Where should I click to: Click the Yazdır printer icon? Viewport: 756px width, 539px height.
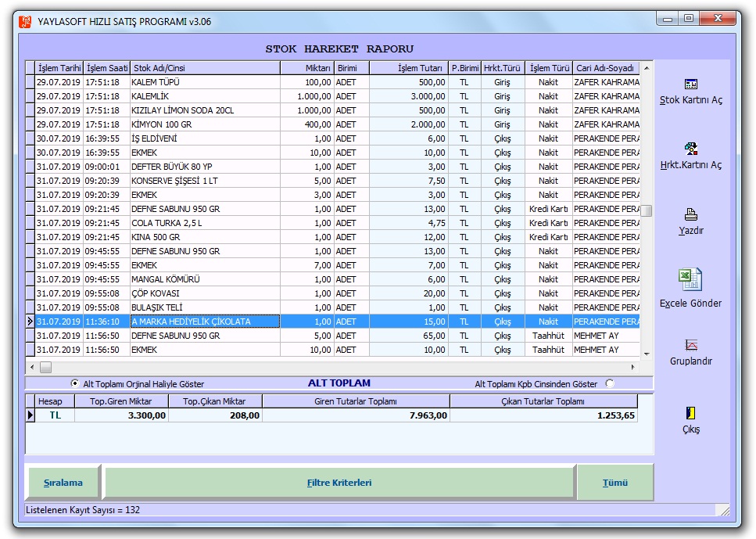click(691, 214)
